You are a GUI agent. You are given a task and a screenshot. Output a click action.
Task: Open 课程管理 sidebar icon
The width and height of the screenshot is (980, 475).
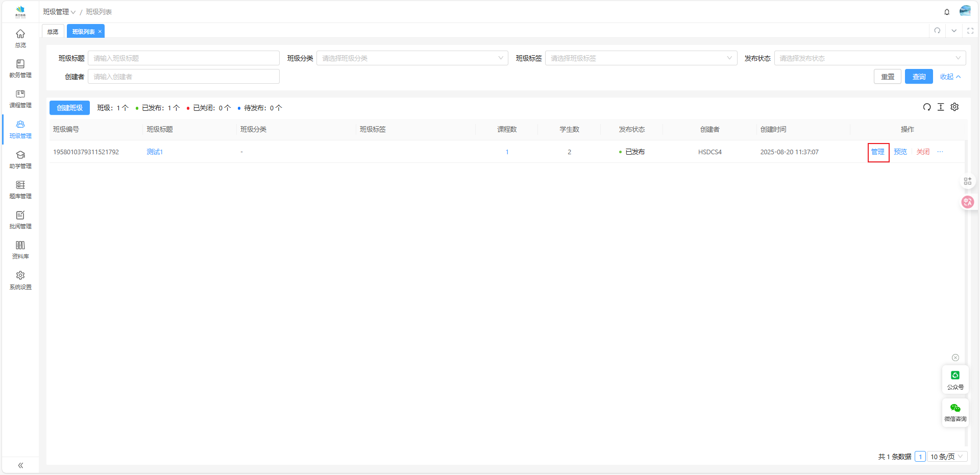click(20, 99)
